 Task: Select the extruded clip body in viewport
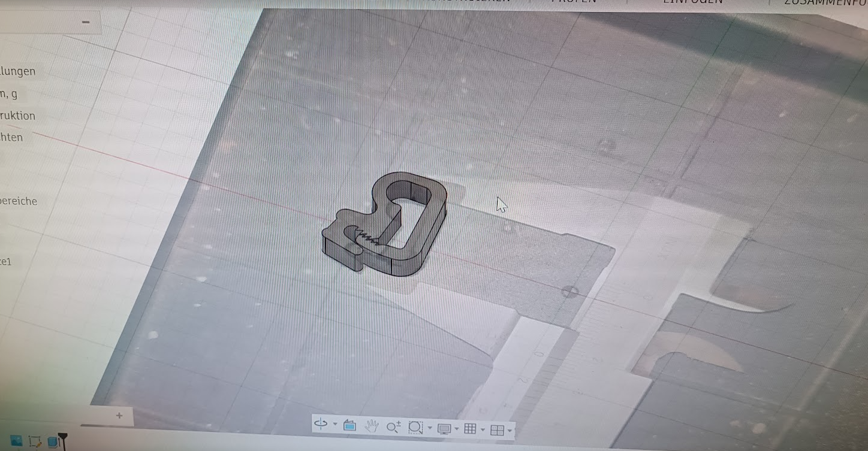click(384, 225)
